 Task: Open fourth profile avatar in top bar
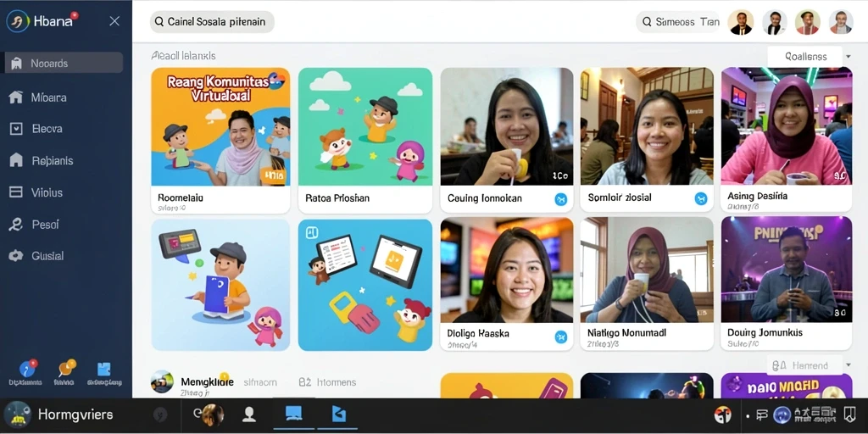tap(841, 22)
